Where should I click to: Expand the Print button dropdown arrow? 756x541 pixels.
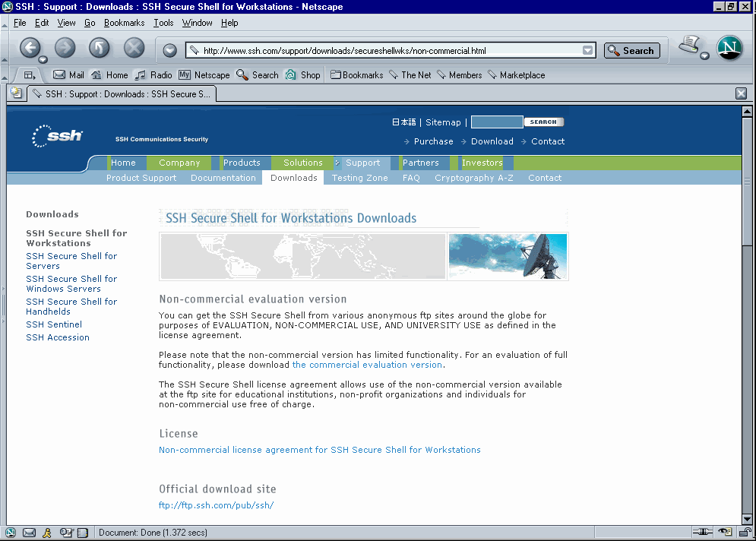coord(705,55)
